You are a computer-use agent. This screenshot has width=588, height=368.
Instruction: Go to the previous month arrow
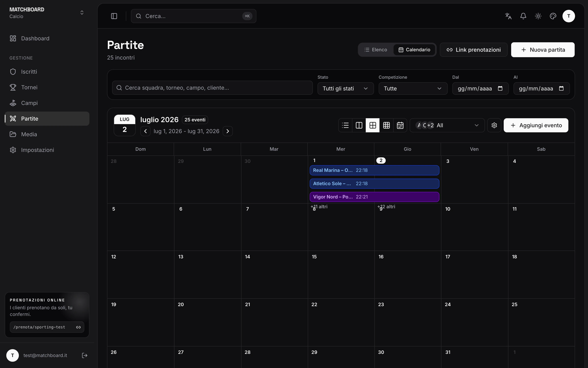tap(145, 131)
